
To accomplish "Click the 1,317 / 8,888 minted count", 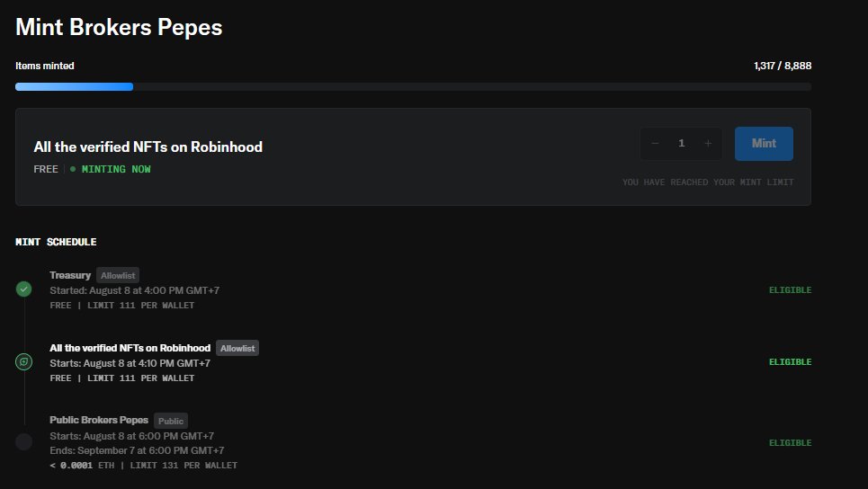I will [783, 66].
